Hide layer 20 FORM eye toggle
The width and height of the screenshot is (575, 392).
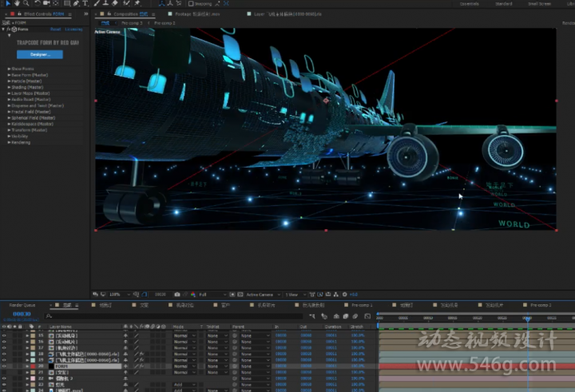(4, 366)
